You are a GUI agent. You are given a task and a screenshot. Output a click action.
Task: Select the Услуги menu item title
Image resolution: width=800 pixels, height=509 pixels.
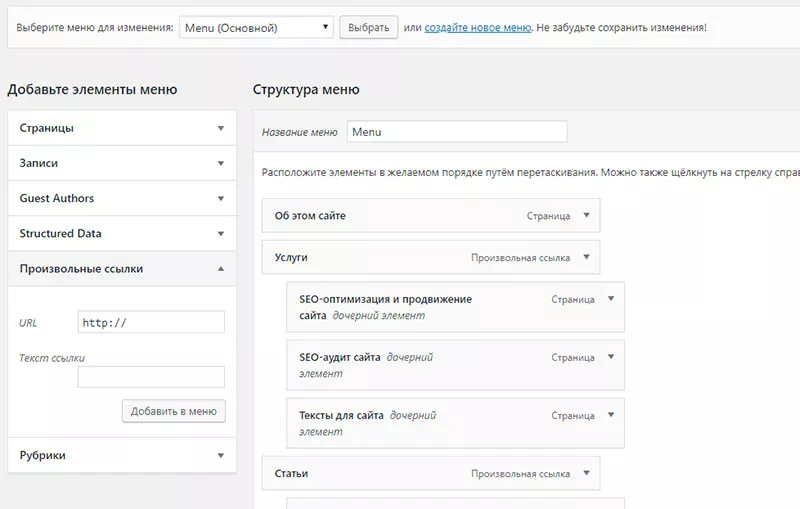tap(291, 258)
